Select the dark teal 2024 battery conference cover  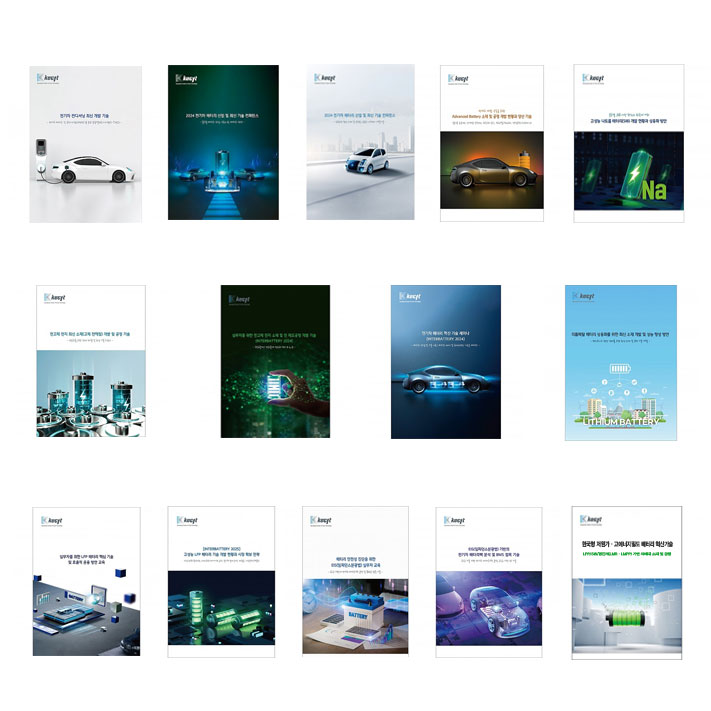click(223, 143)
